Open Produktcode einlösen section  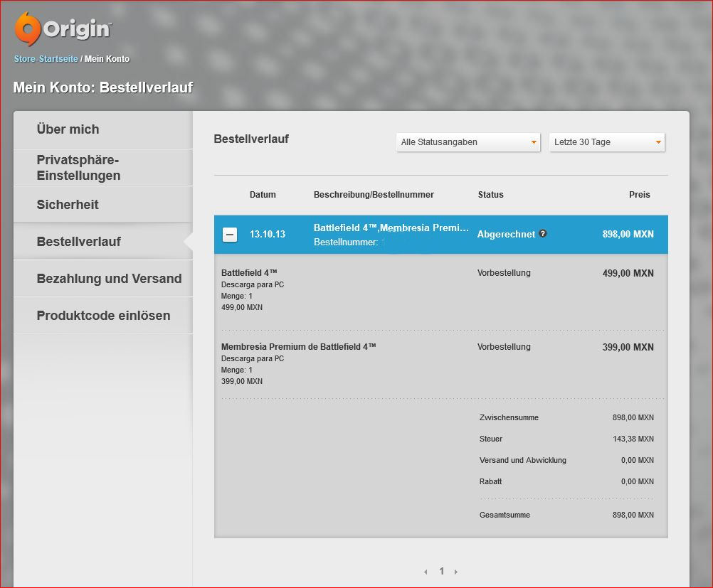[x=103, y=316]
